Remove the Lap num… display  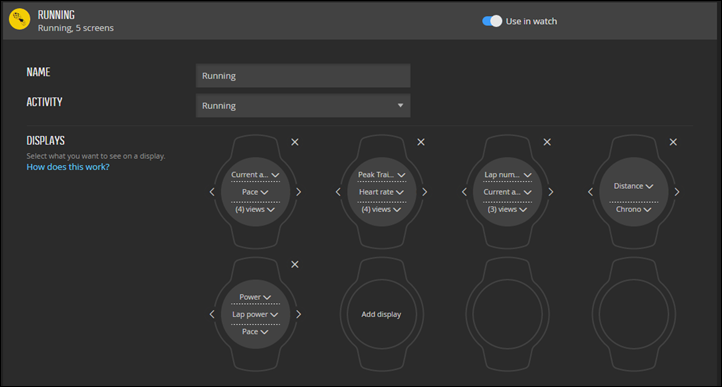pos(547,142)
